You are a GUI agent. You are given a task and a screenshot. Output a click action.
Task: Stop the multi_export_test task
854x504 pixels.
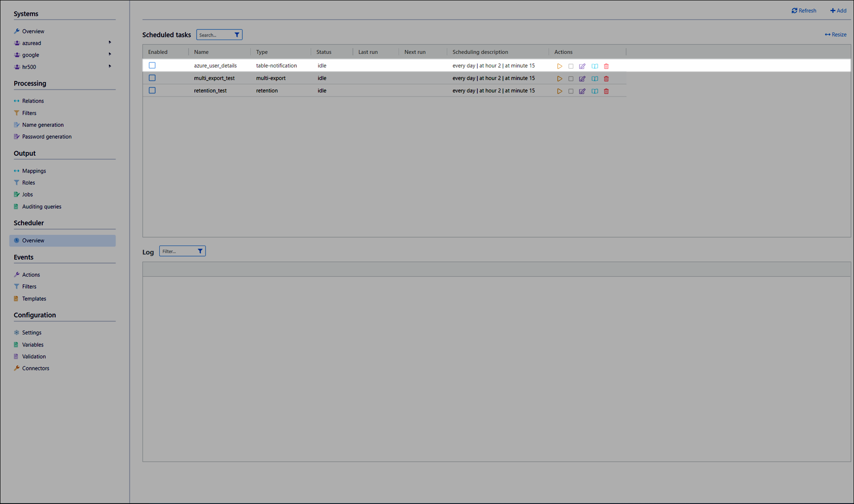click(x=571, y=79)
